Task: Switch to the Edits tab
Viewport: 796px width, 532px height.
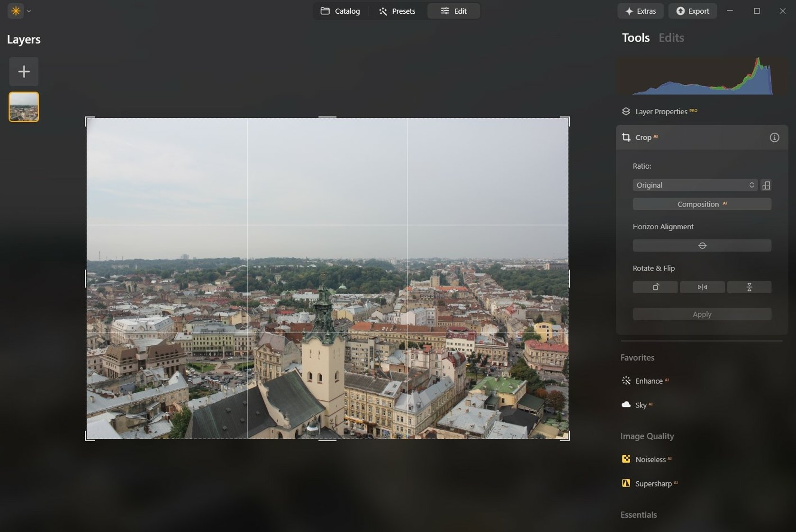Action: [671, 37]
